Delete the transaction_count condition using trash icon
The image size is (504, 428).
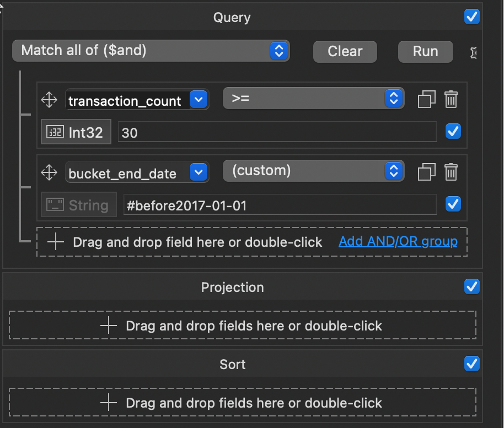pyautogui.click(x=451, y=100)
